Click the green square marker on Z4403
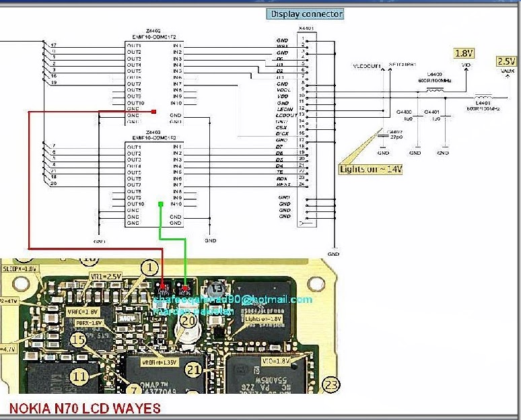Image resolution: width=521 pixels, height=420 pixels. 161,204
